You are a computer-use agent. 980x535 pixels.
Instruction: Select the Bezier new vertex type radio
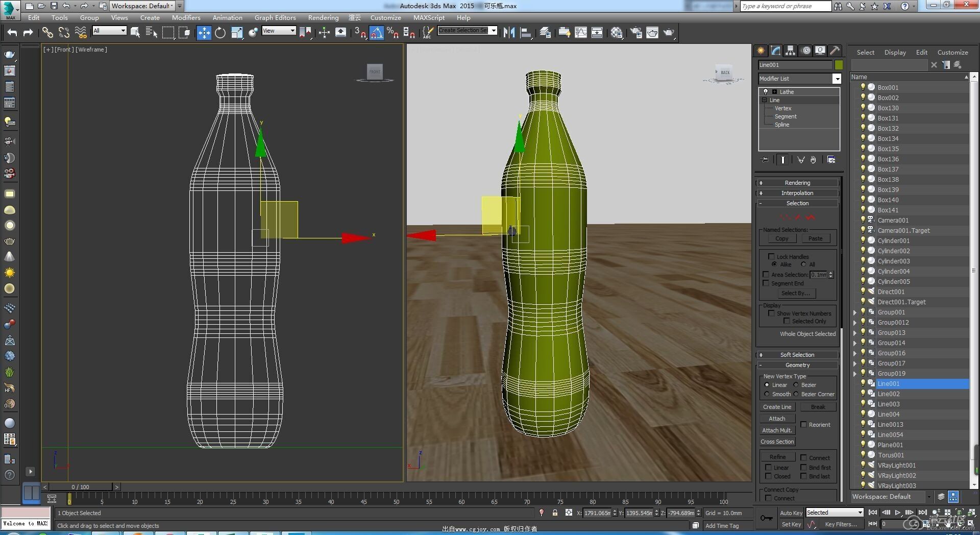(796, 385)
